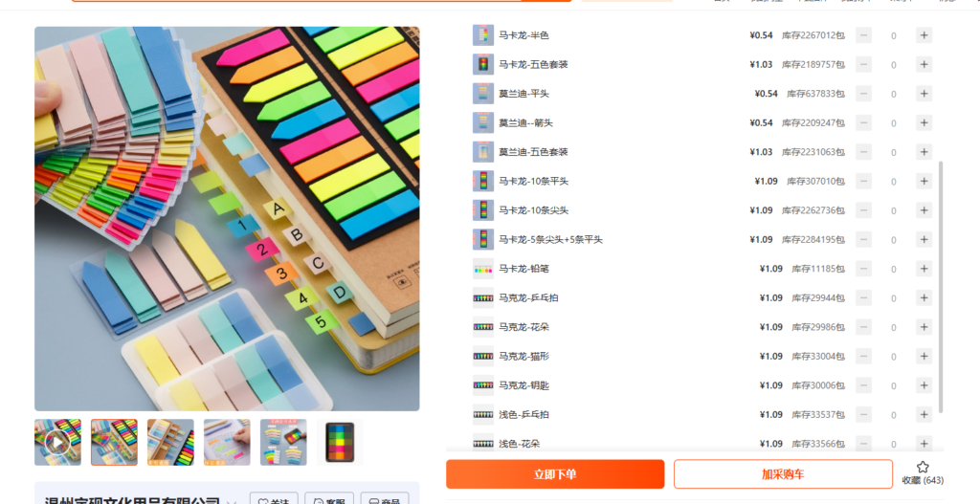Image resolution: width=980 pixels, height=504 pixels.
Task: Open the third product thumbnail image
Action: point(170,442)
